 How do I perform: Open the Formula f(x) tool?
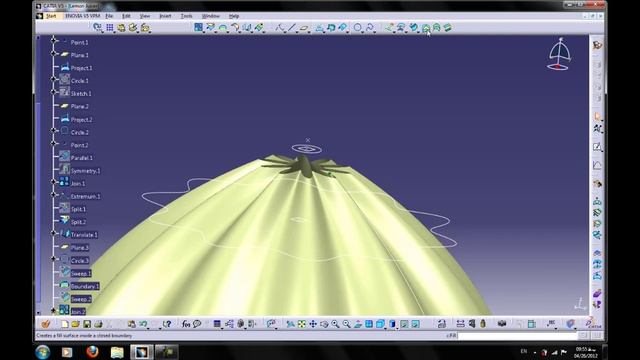point(186,324)
